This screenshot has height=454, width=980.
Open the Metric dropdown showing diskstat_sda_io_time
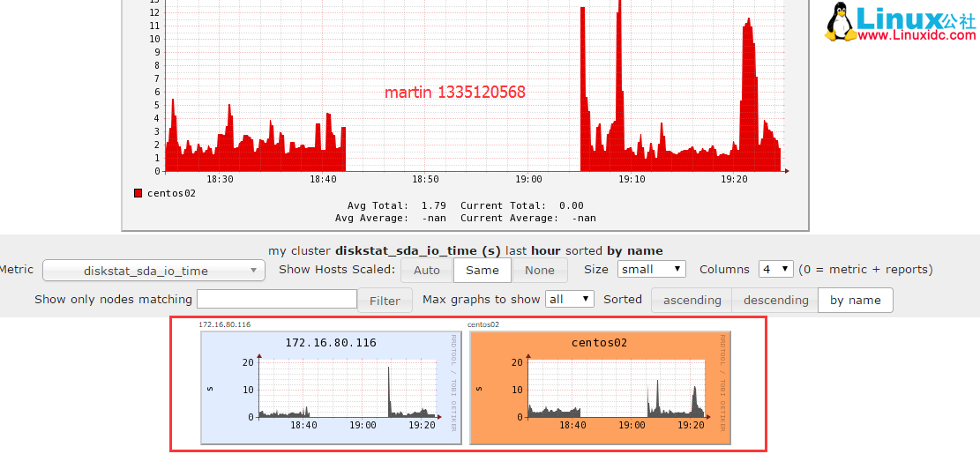click(x=153, y=271)
